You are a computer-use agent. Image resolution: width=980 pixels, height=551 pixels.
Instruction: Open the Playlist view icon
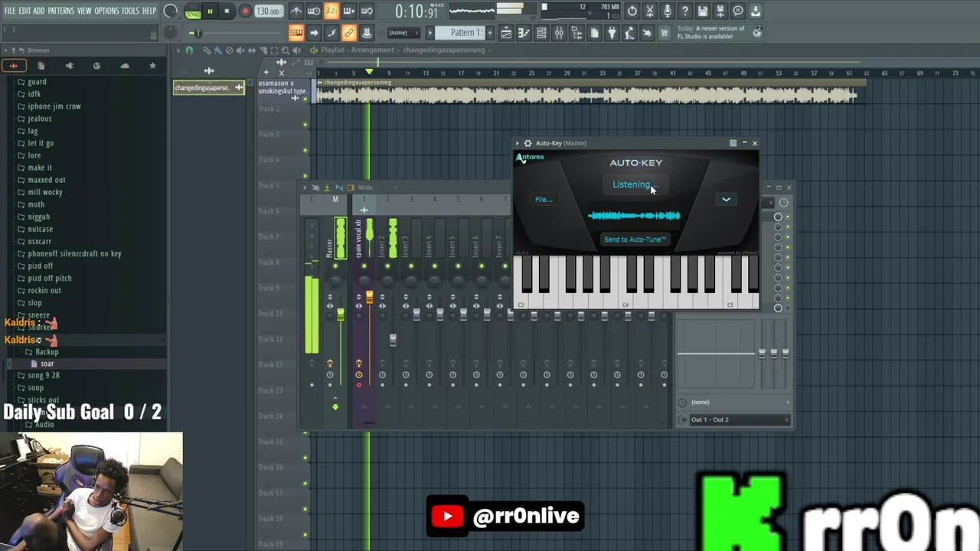506,33
